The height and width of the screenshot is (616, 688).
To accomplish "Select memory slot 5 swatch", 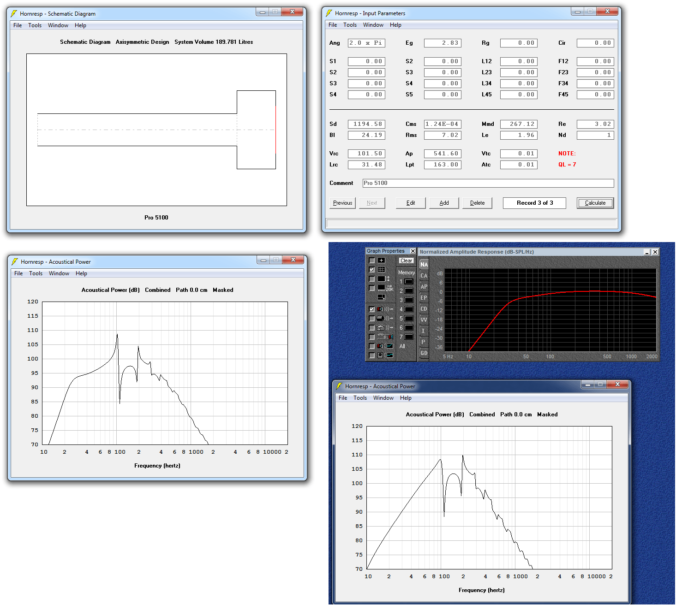I will 409,318.
